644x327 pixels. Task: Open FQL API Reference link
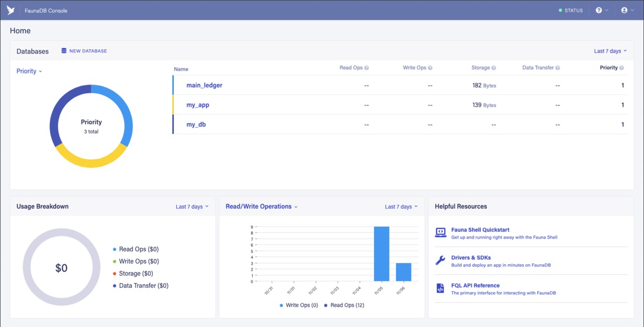pos(475,286)
